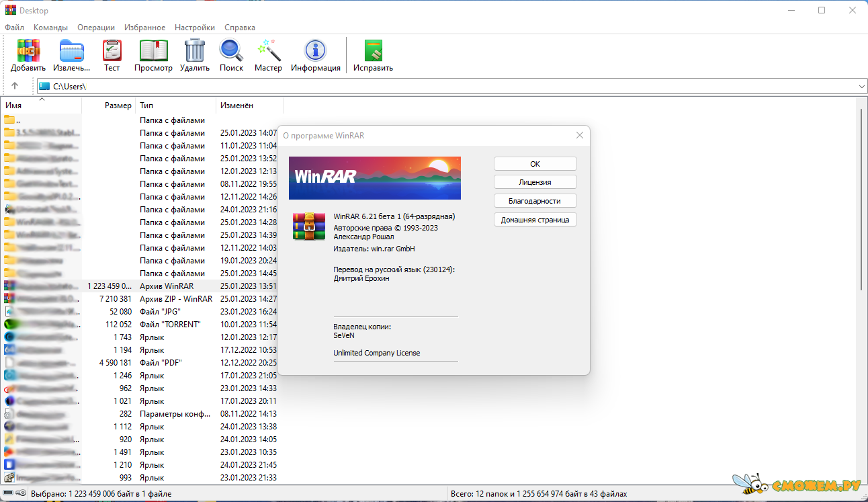Viewport: 868px width, 502px height.
Task: Select the Архив ZIP - WinRAR row
Action: point(142,299)
